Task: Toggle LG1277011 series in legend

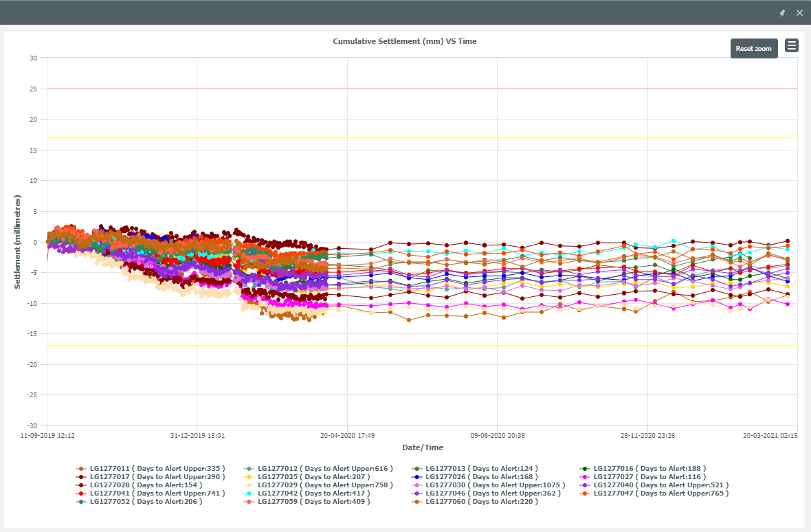Action: tap(151, 468)
